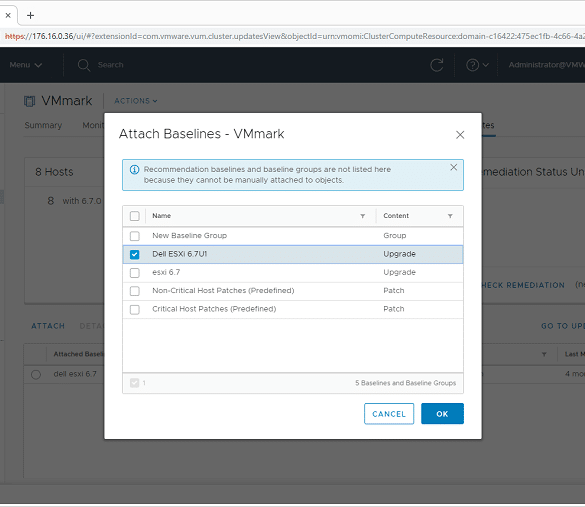Toggle the select-all checkbox in header

pyautogui.click(x=135, y=216)
